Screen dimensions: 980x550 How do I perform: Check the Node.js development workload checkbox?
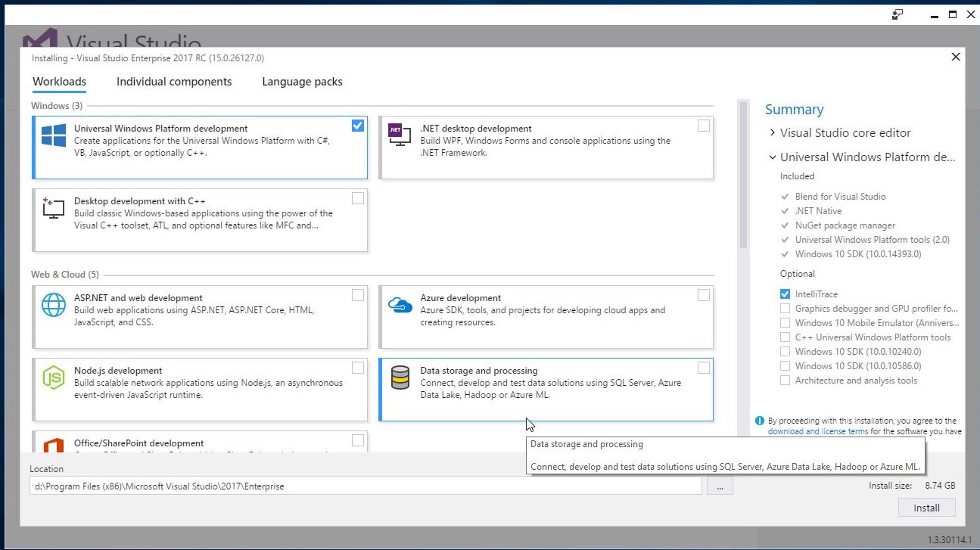coord(358,368)
